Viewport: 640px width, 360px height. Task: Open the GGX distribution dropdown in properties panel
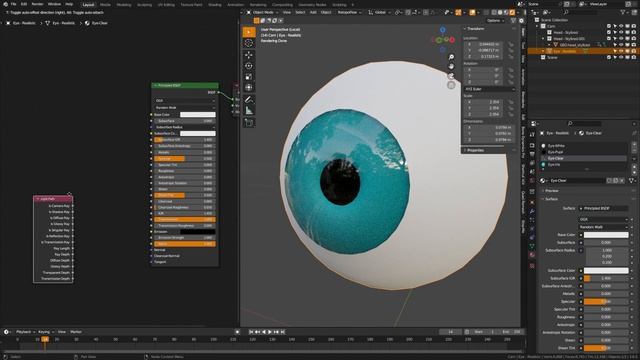603,219
